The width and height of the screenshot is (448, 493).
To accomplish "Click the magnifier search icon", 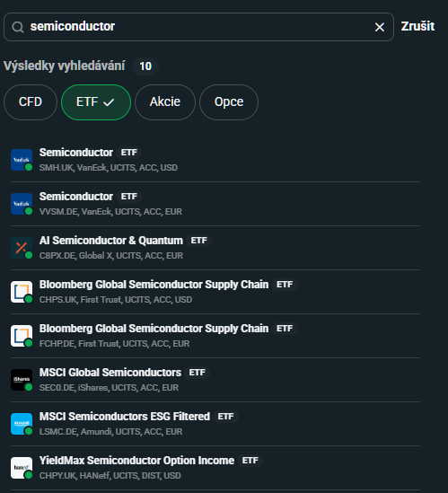I will [x=18, y=27].
